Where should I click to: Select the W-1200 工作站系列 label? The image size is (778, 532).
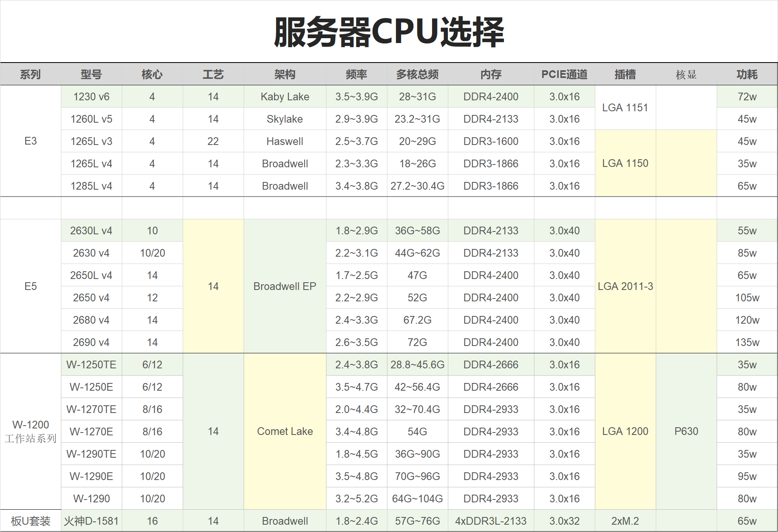pyautogui.click(x=30, y=431)
